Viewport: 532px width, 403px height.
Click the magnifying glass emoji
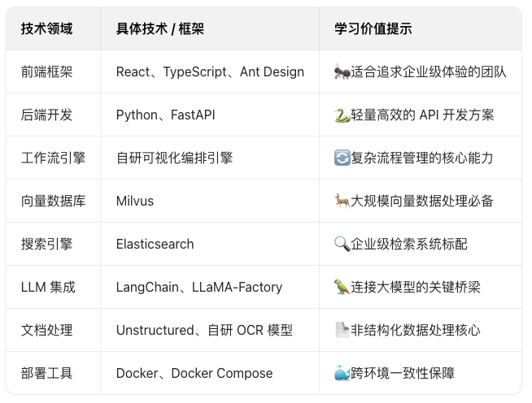pos(342,244)
